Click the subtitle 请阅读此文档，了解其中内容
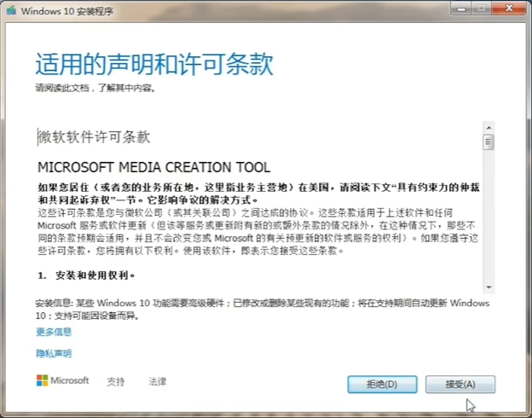Image resolution: width=532 pixels, height=418 pixels. [x=95, y=88]
